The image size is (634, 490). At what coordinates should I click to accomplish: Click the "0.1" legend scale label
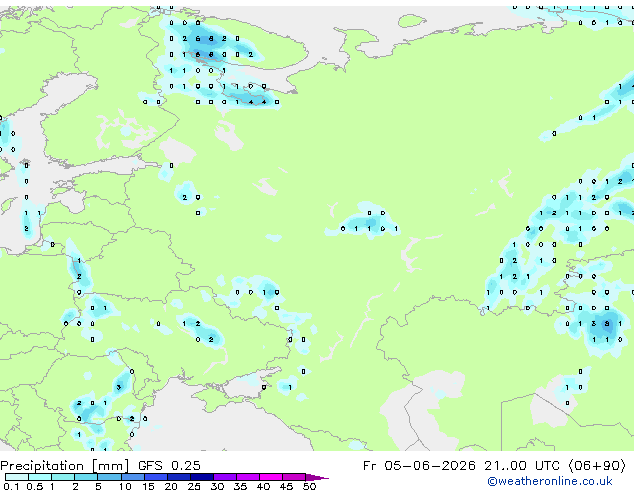pos(11,486)
